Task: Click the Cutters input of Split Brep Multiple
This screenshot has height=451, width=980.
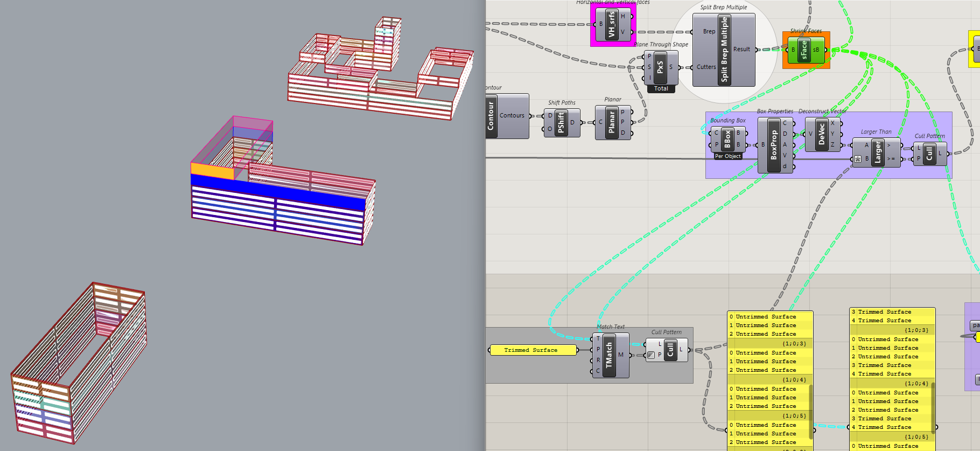Action: pyautogui.click(x=706, y=67)
